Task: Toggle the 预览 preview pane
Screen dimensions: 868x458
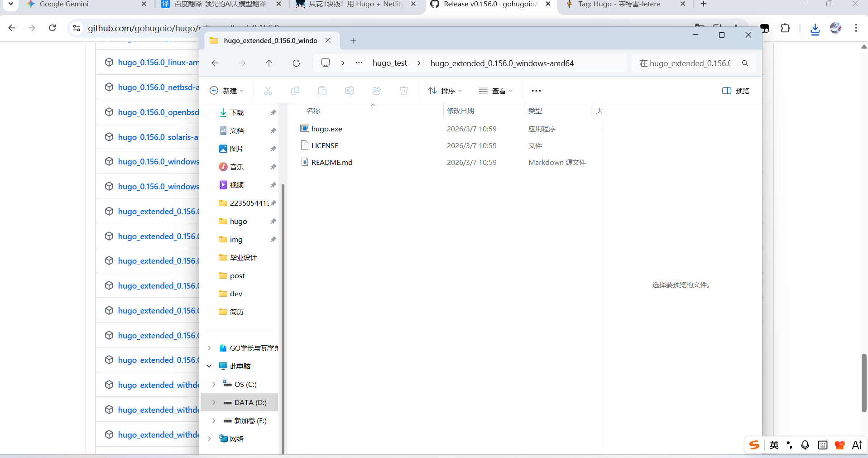Action: click(x=735, y=91)
